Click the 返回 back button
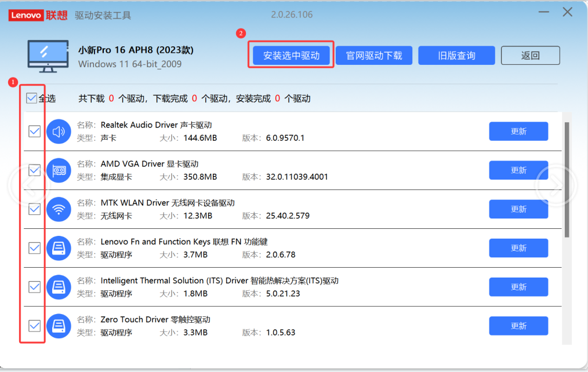 point(530,56)
